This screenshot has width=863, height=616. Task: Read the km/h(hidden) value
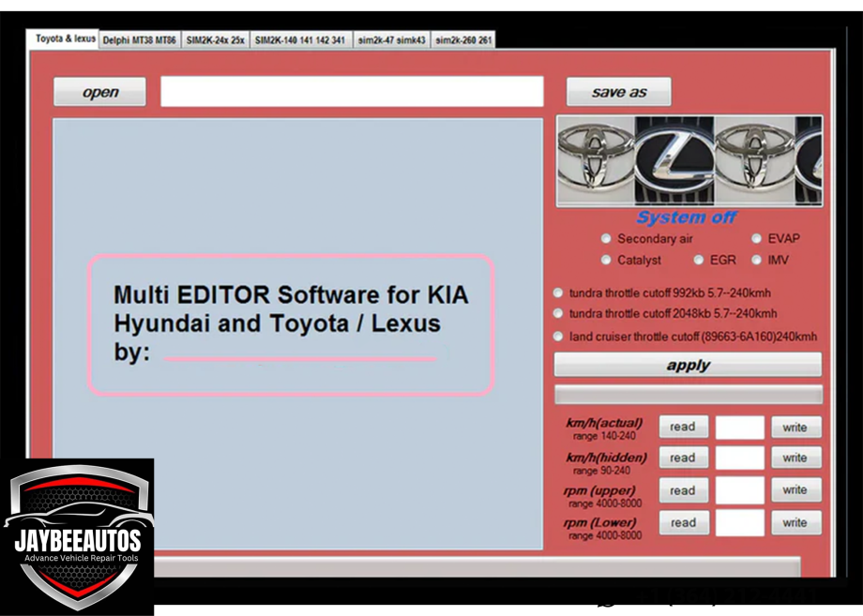click(x=683, y=458)
